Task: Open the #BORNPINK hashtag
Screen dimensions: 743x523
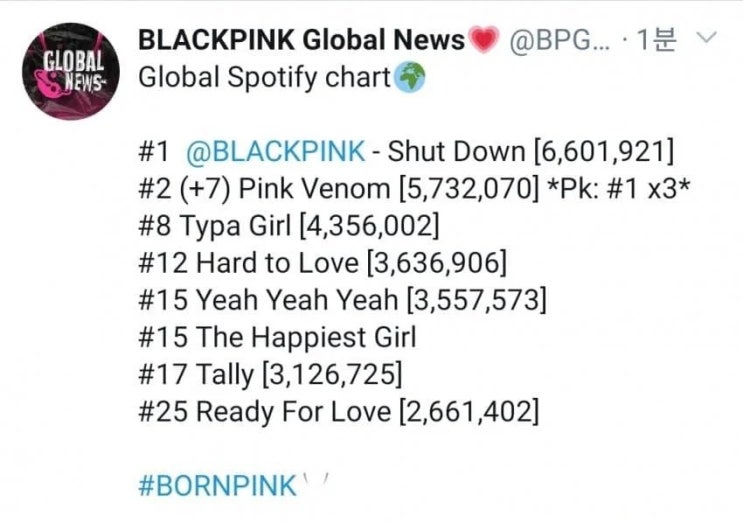Action: [x=218, y=486]
